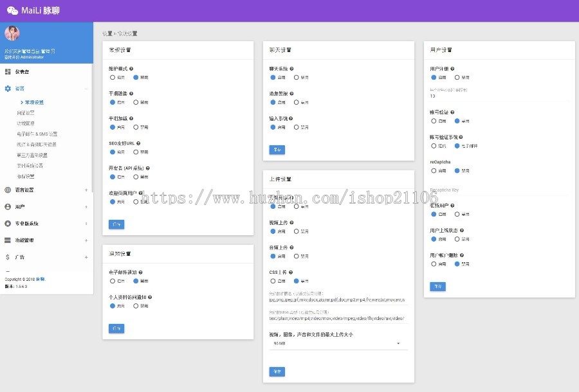Enable 禁用 for 聊天系统 chat system
The height and width of the screenshot is (392, 579).
[296, 77]
